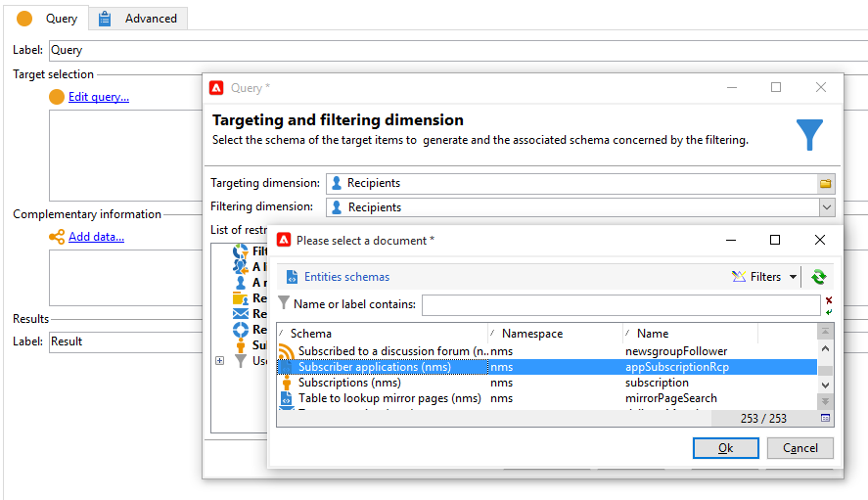Click the folder icon beside Targeting dimension
The height and width of the screenshot is (500, 868).
(x=825, y=183)
